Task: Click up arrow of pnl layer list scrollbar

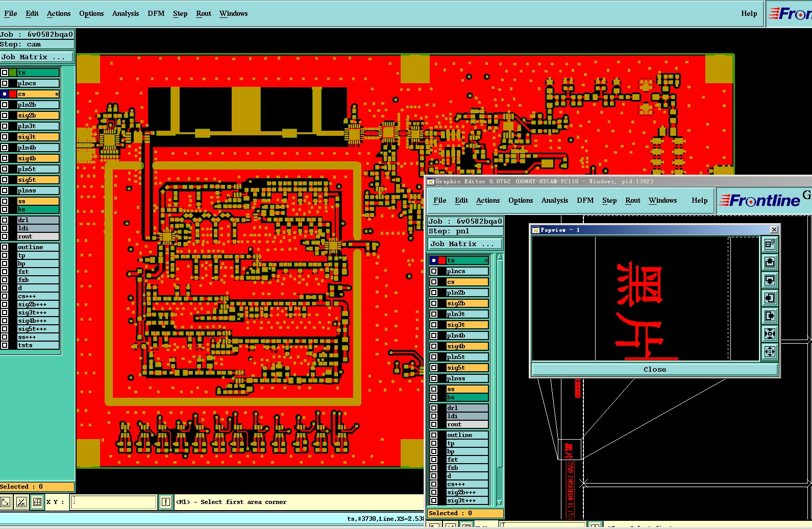Action: 500,257
